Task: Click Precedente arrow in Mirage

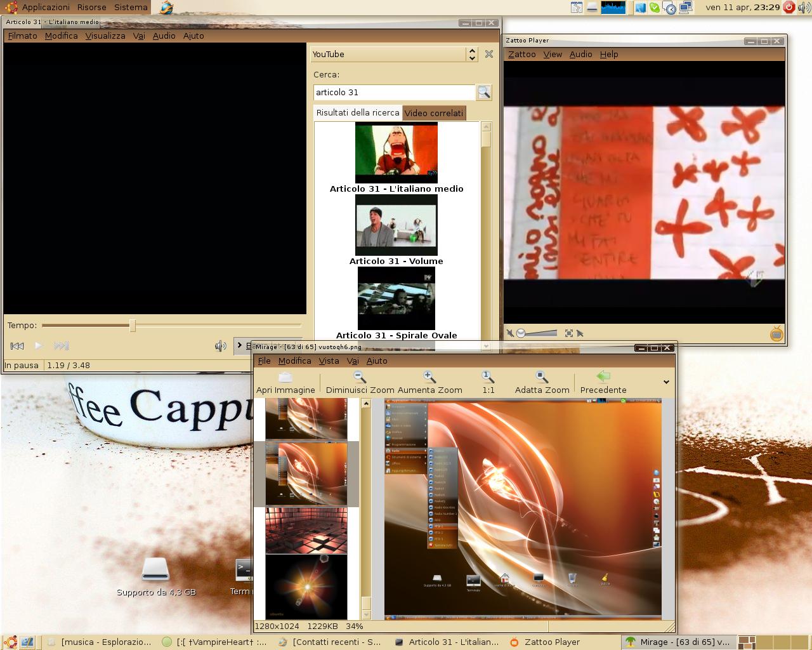Action: (x=603, y=383)
